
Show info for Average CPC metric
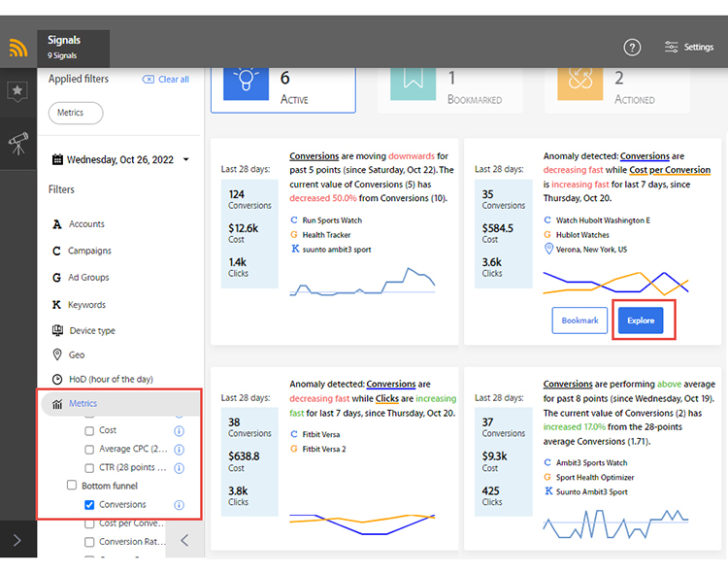pos(180,450)
